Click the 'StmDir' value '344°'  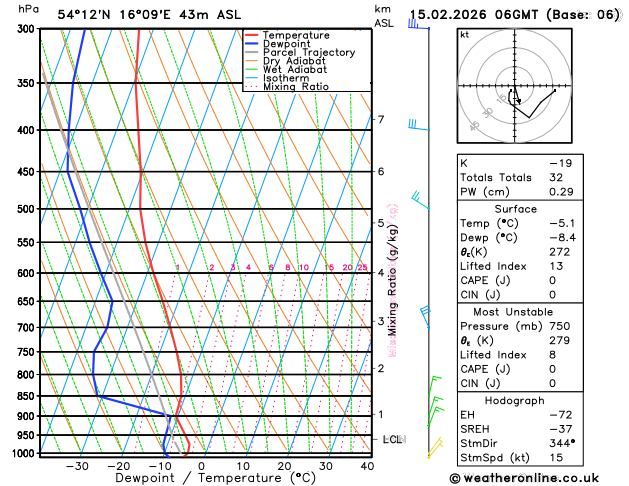coord(562,443)
